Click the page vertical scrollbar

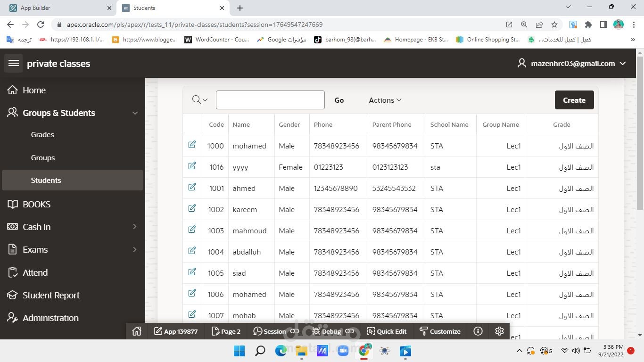tap(639, 133)
